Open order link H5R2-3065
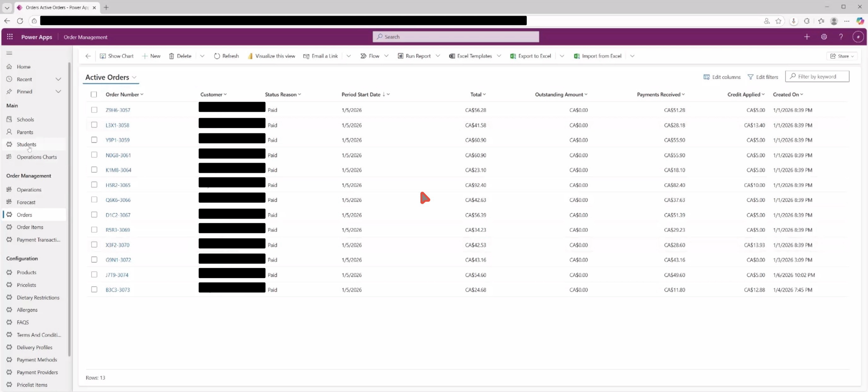 118,185
